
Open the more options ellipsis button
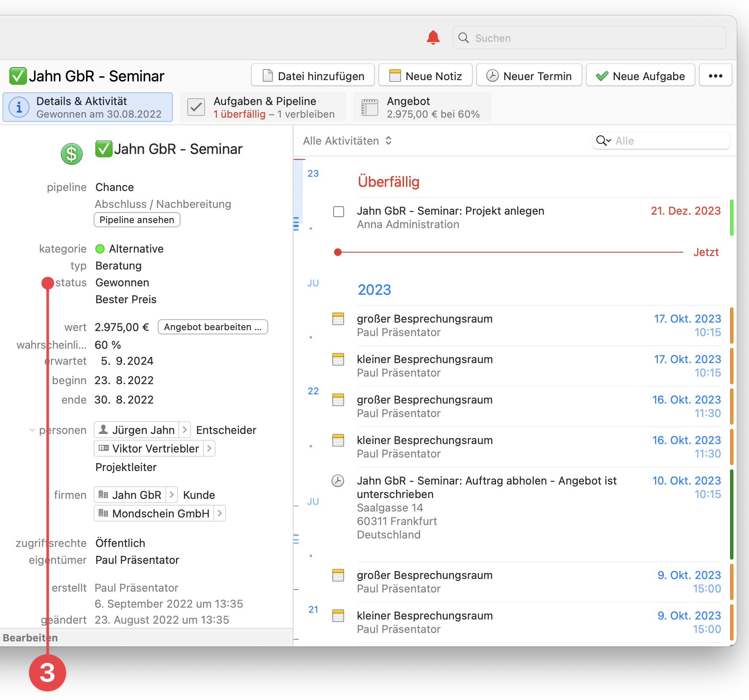click(x=715, y=76)
